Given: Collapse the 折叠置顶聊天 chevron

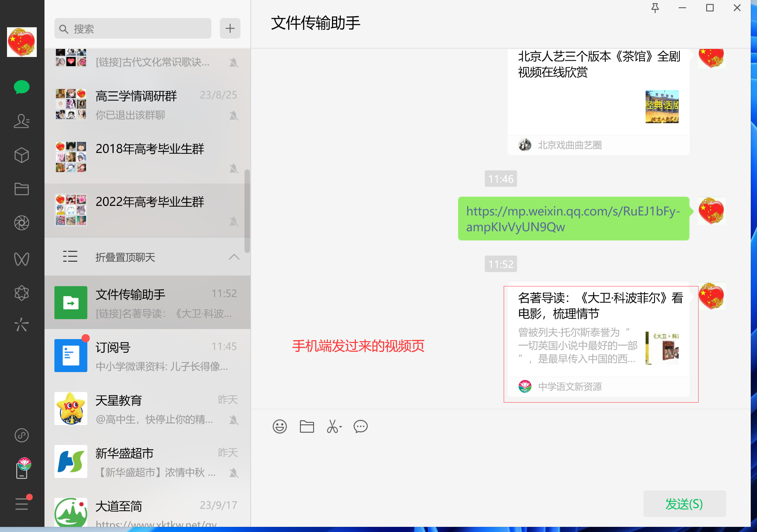Looking at the screenshot, I should tap(234, 257).
